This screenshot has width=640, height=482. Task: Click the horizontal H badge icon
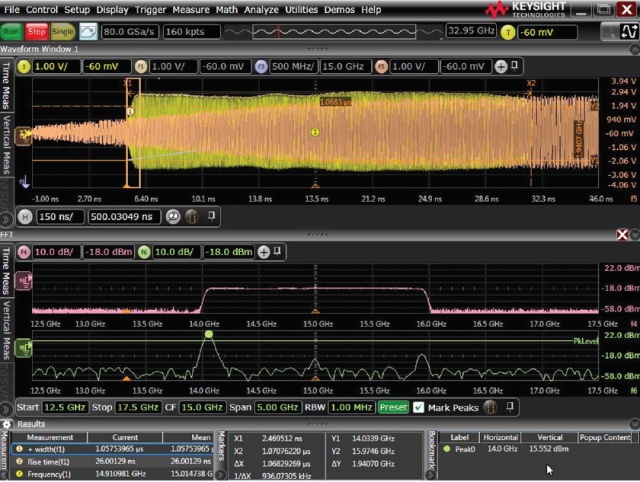coord(25,217)
